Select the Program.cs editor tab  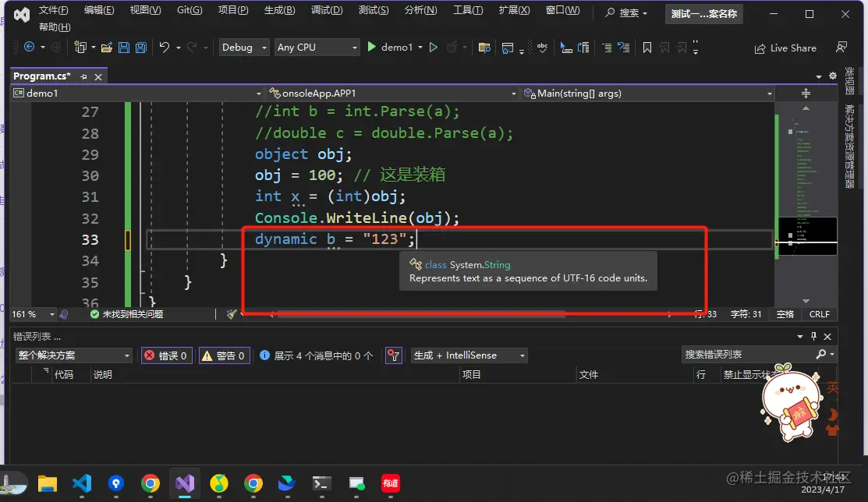(x=42, y=76)
